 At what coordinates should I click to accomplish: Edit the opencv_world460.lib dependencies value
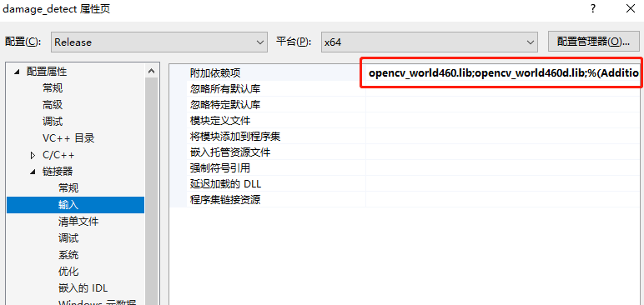click(x=504, y=73)
